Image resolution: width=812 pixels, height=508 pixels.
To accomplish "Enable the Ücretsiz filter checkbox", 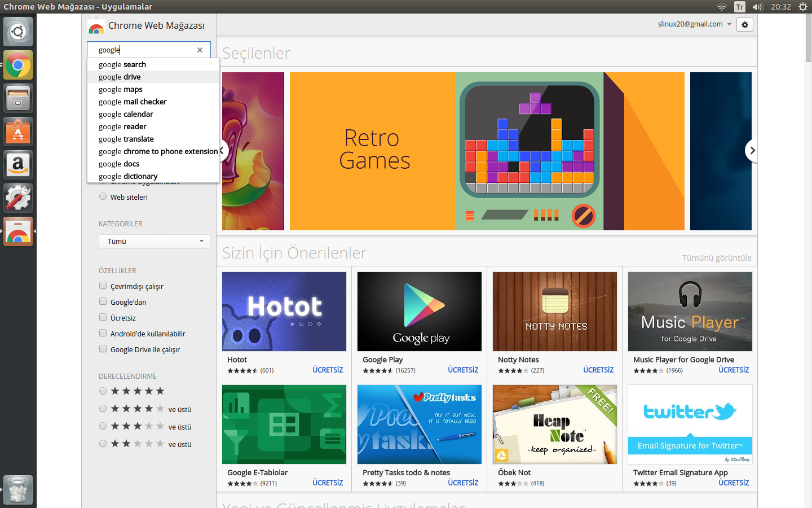I will click(x=103, y=317).
